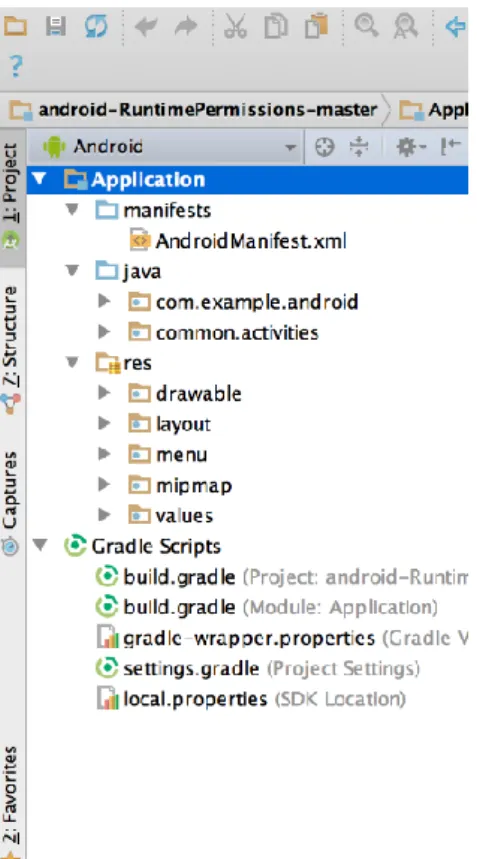Click the Undo arrow icon
Viewport: 477px width, 859px height.
pos(146,26)
